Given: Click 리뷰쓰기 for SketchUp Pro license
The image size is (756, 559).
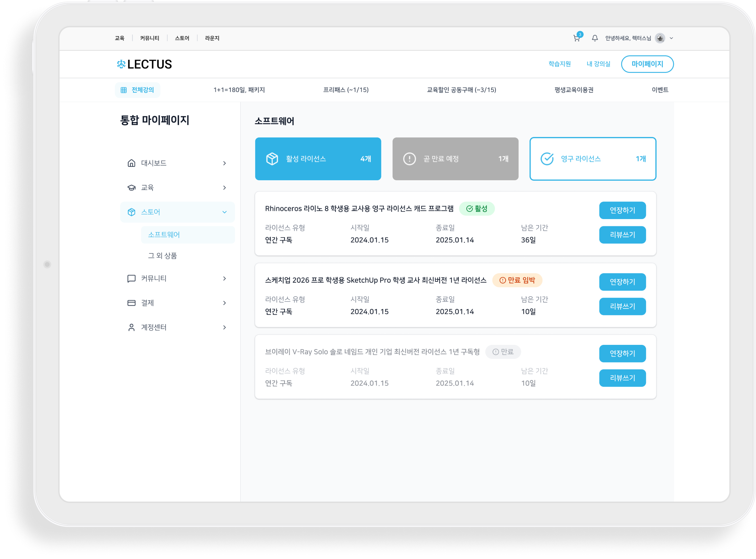Looking at the screenshot, I should coord(622,306).
